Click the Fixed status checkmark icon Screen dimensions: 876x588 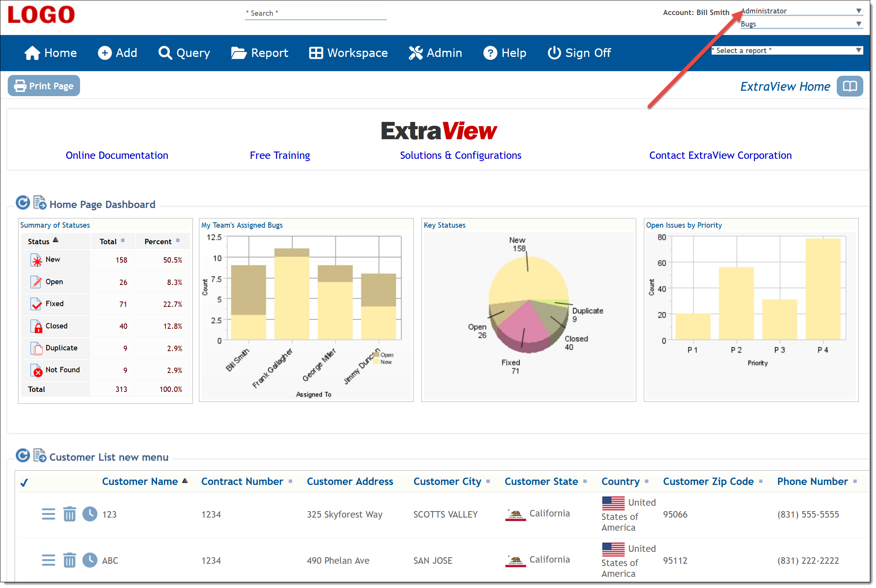[x=36, y=304]
